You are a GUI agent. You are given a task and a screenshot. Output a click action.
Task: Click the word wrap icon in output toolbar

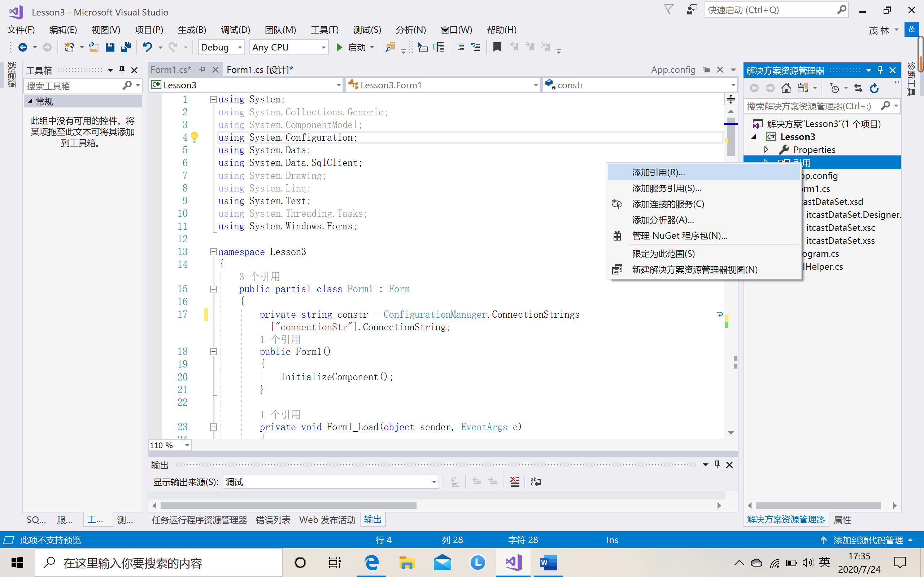(x=536, y=482)
